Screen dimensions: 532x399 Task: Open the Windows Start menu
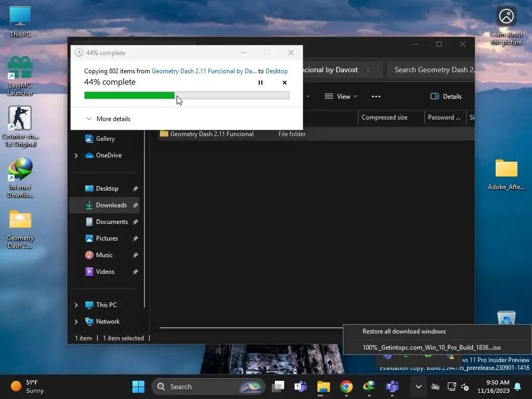pos(138,387)
